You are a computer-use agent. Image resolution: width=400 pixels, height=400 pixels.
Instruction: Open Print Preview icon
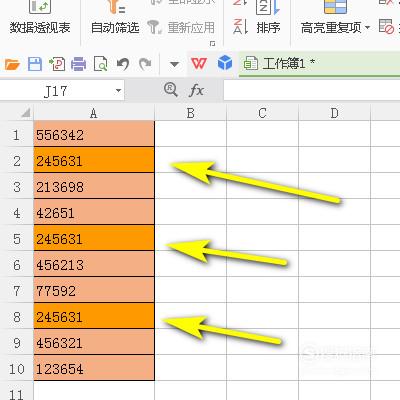tap(100, 64)
